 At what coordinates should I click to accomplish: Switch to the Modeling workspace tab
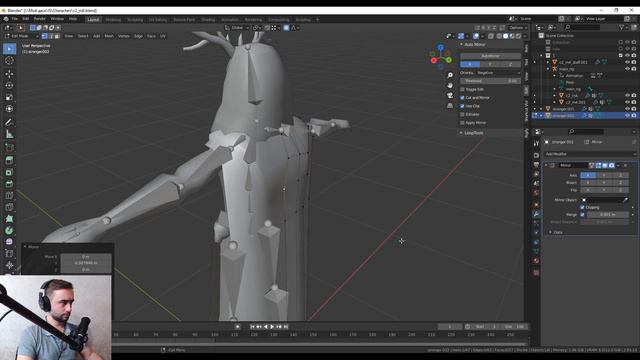pos(113,20)
